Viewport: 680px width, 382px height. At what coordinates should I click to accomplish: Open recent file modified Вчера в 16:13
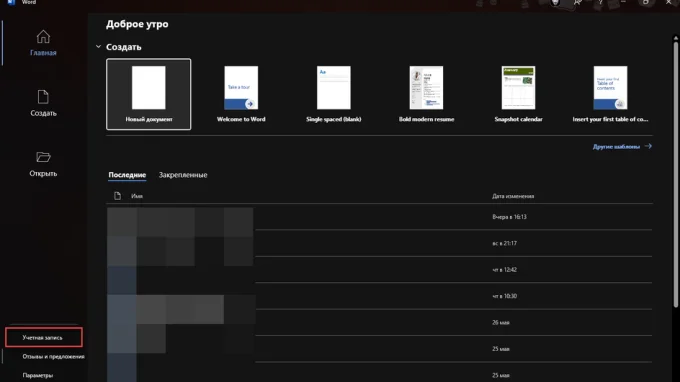[379, 217]
